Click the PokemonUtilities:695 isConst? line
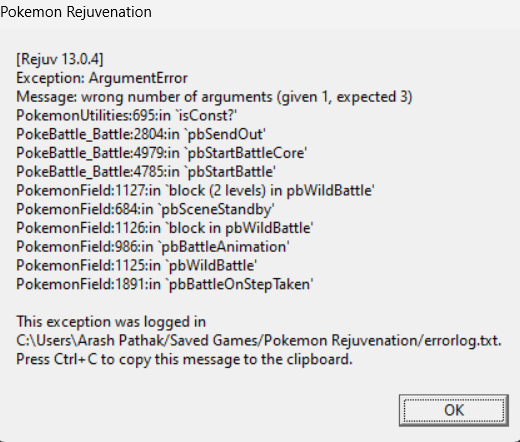The height and width of the screenshot is (442, 520). [x=127, y=116]
